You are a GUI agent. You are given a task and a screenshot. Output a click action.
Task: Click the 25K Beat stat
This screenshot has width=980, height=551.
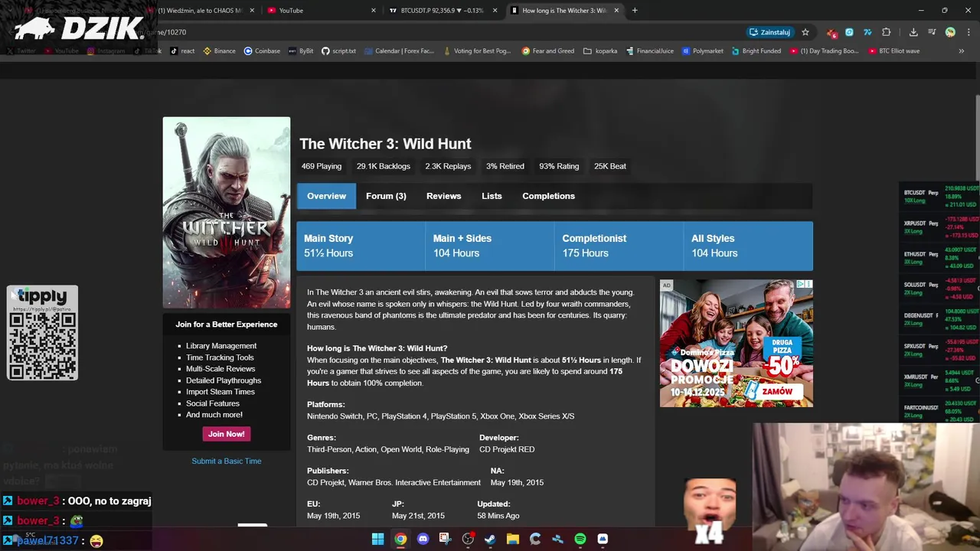(x=610, y=166)
